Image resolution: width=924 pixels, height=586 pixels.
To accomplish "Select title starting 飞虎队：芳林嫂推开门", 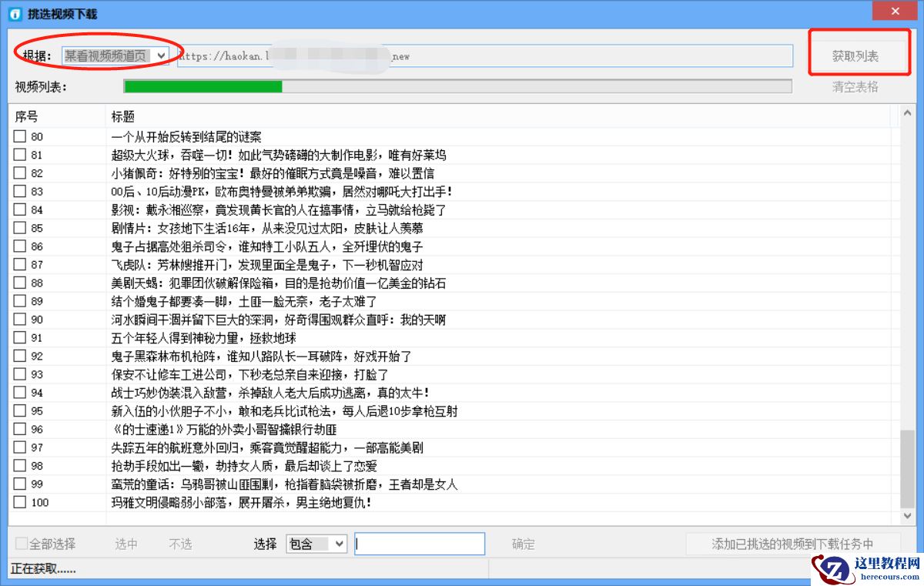I will [x=266, y=265].
